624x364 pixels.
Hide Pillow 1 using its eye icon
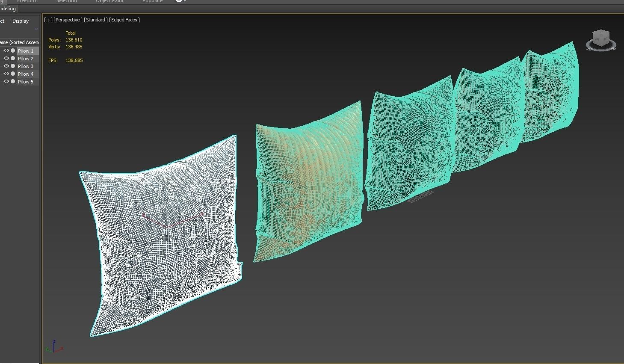pyautogui.click(x=6, y=51)
